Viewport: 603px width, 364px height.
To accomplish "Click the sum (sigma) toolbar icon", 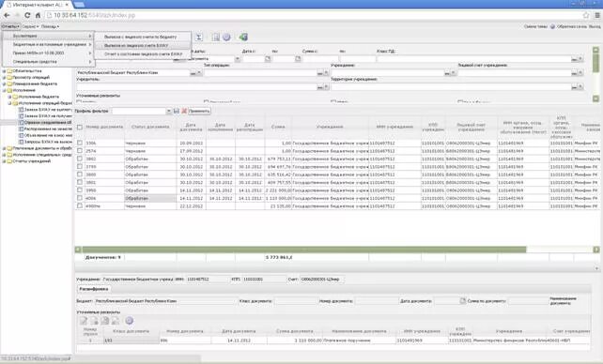I will click(x=198, y=37).
